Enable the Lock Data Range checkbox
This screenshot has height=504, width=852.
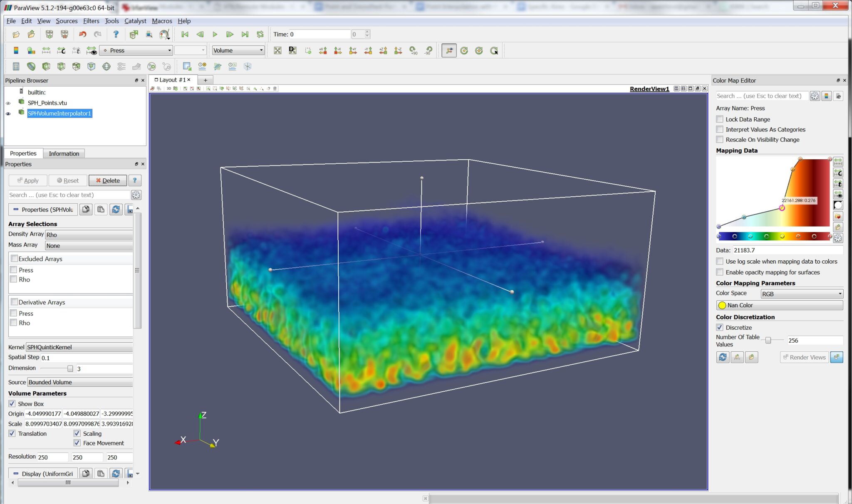[x=720, y=119]
